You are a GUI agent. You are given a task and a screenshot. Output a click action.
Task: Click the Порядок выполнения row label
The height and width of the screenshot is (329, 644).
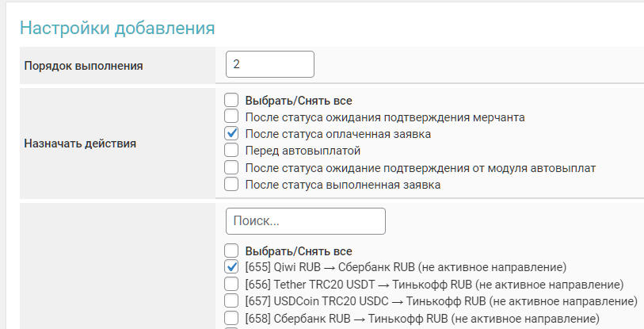84,65
